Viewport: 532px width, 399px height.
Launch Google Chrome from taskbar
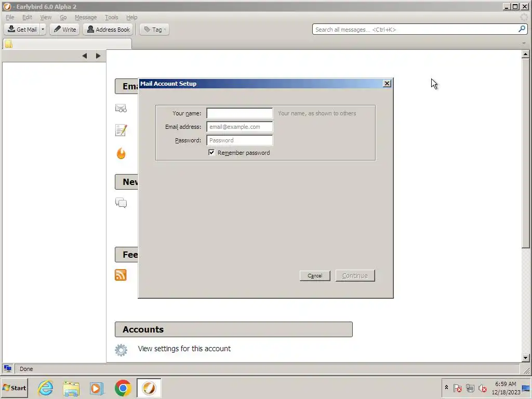(x=123, y=388)
